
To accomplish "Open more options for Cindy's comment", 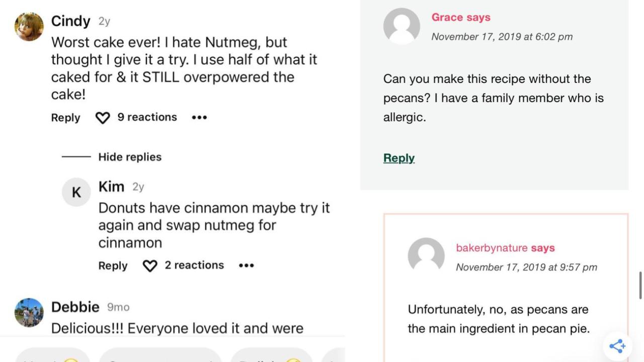I will (x=199, y=117).
